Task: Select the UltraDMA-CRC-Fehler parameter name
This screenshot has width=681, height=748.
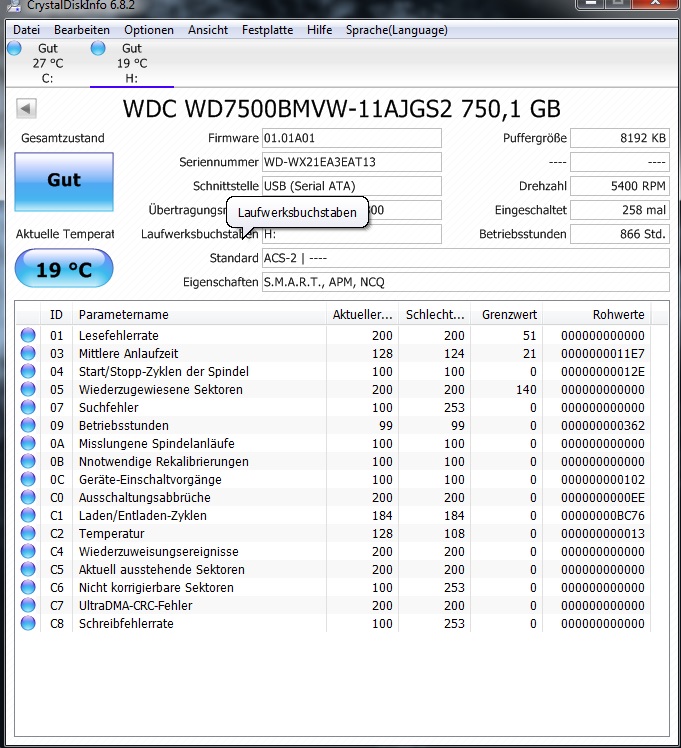Action: pyautogui.click(x=135, y=605)
